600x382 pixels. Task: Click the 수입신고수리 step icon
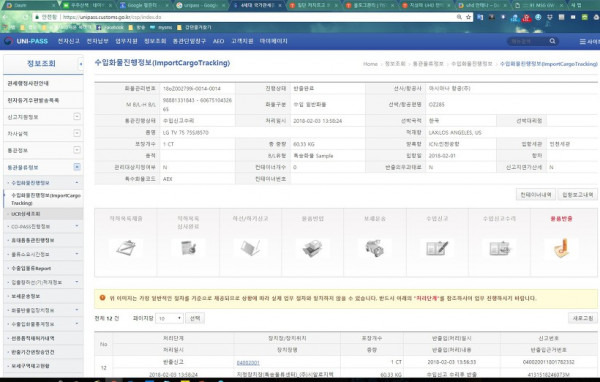coord(499,248)
